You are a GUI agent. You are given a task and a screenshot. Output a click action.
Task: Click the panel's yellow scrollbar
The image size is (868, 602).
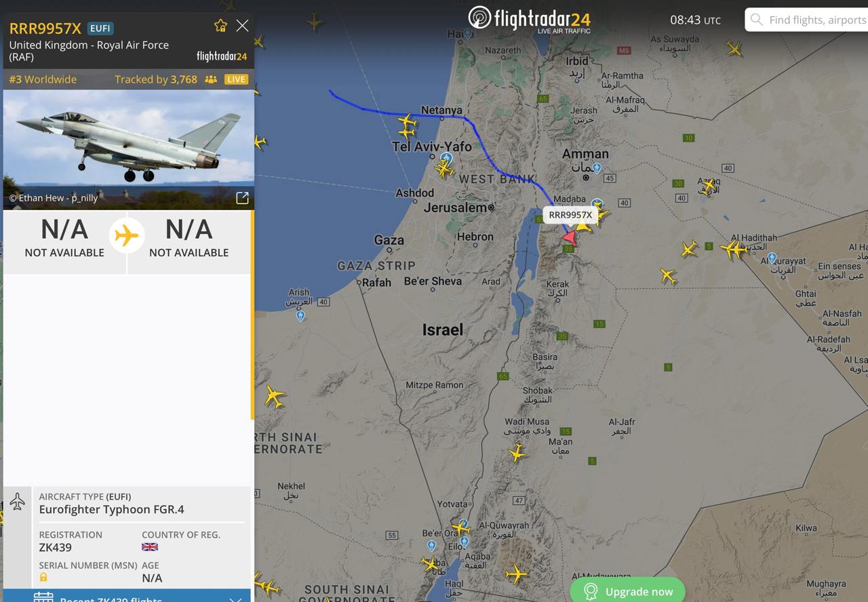tap(252, 315)
